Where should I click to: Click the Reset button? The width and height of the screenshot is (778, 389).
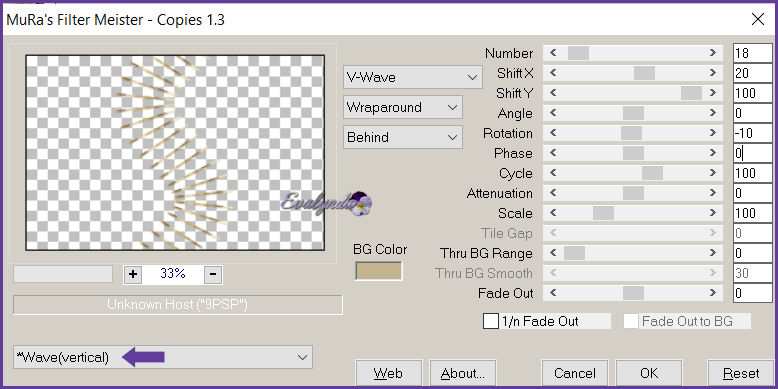tap(741, 373)
